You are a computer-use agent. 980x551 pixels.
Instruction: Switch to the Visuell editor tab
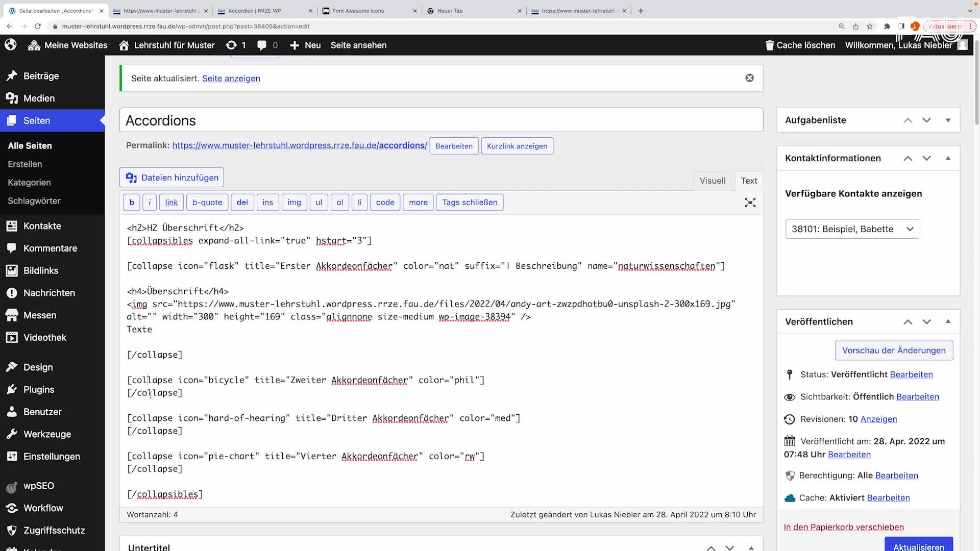[x=712, y=181]
